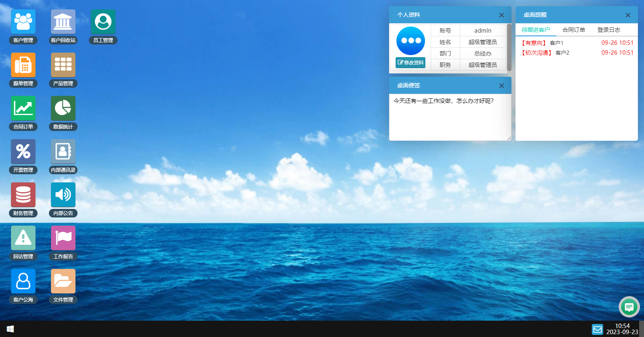Open the 客户管理 desktop icon

[23, 22]
